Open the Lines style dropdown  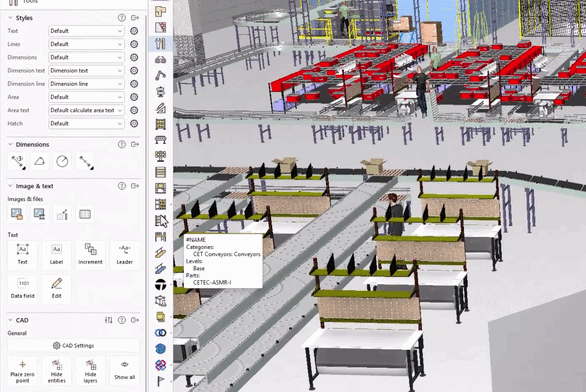[x=86, y=44]
